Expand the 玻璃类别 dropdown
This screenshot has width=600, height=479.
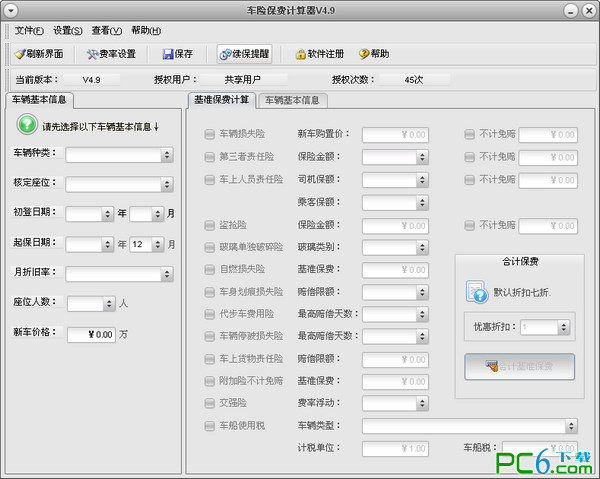395,248
